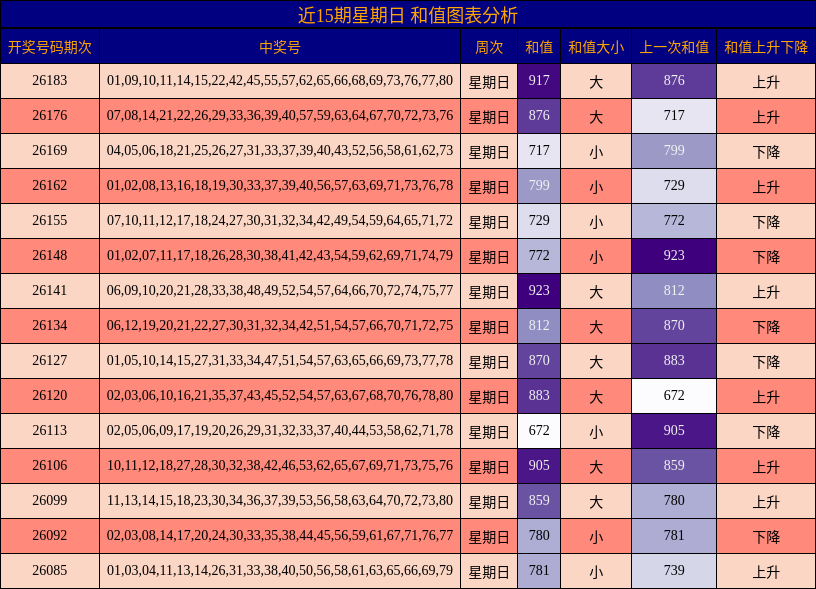Click the 中奖号 column header
Screen dimensions: 816x589
pyautogui.click(x=280, y=47)
